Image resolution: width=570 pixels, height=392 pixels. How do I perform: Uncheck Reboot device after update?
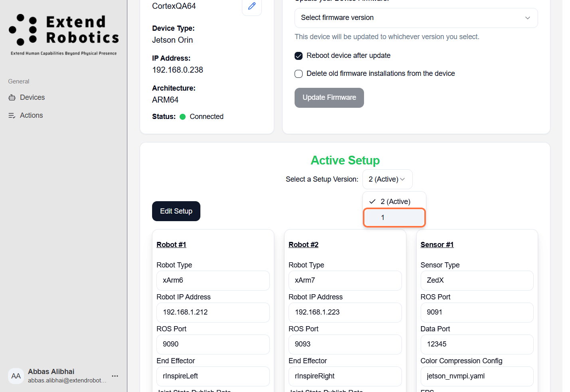pos(299,56)
